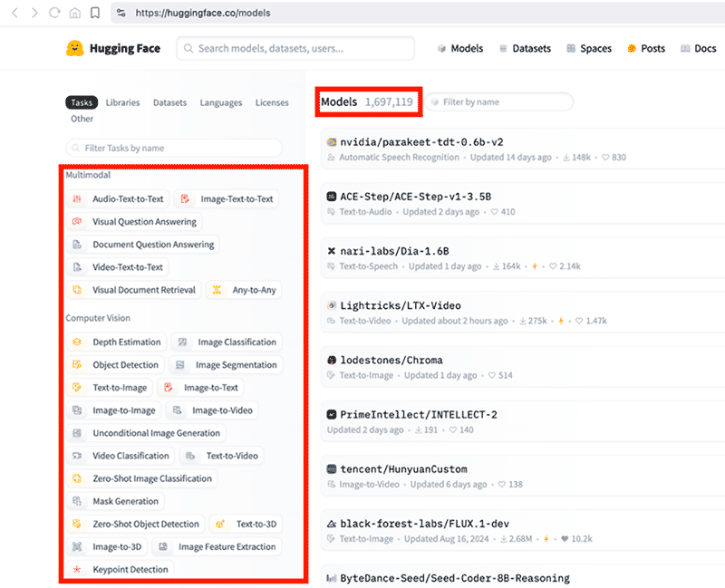The width and height of the screenshot is (725, 588).
Task: Filter by Image-to-Image task
Action: [113, 410]
